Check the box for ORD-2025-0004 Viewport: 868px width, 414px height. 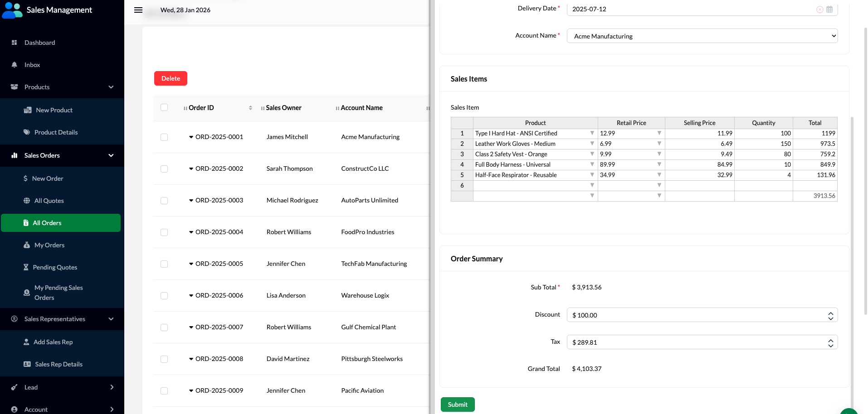[x=164, y=232]
